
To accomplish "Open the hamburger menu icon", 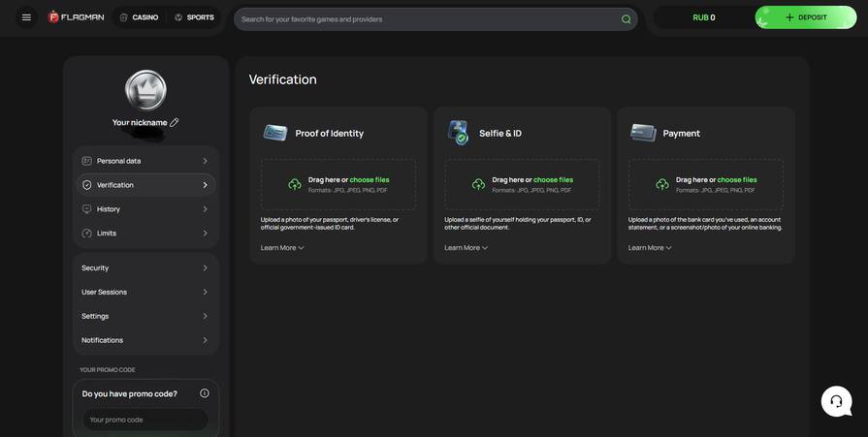I will pyautogui.click(x=26, y=17).
